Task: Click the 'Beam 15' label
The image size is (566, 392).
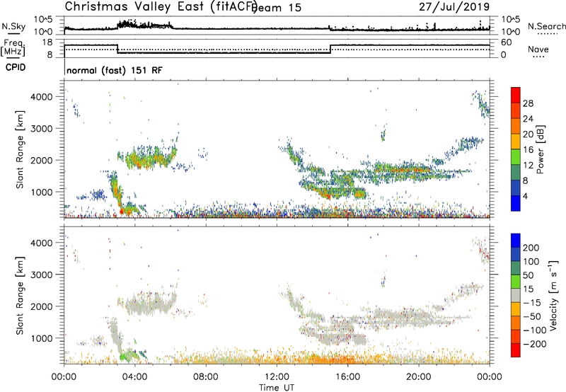Action: [x=277, y=8]
